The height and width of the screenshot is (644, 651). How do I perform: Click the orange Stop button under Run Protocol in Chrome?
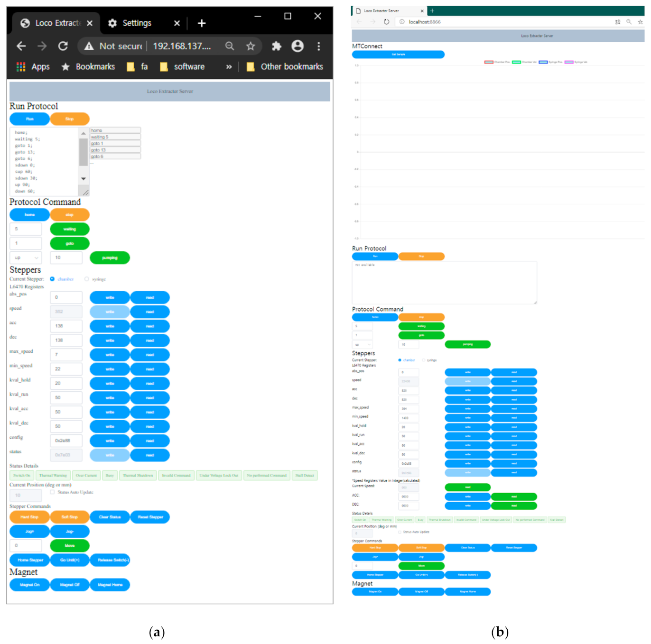point(70,119)
